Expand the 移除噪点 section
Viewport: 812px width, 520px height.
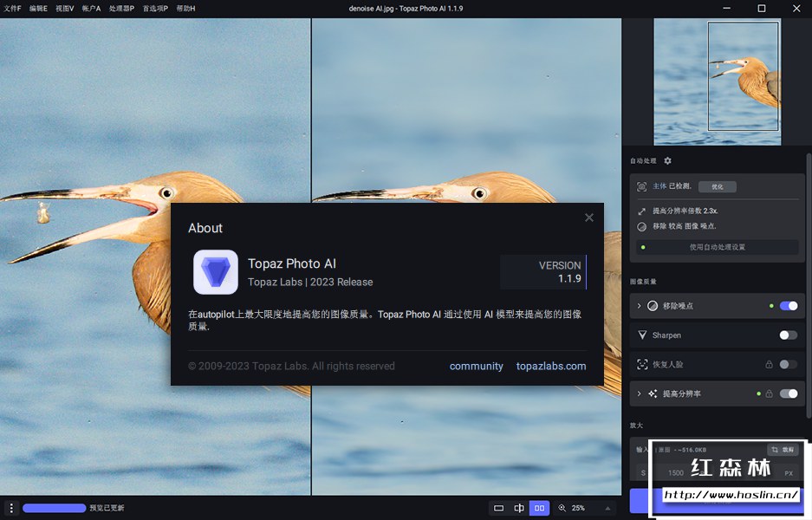pos(639,306)
